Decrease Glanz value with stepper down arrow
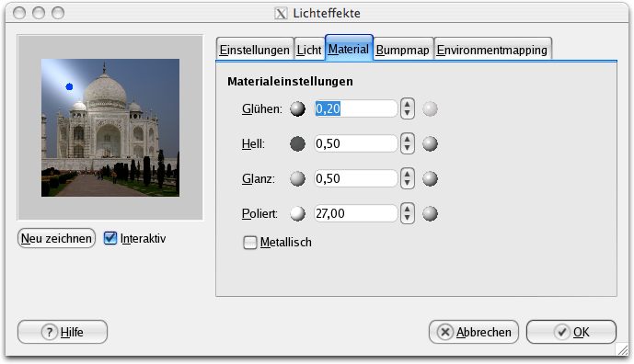634x364 pixels. [407, 183]
